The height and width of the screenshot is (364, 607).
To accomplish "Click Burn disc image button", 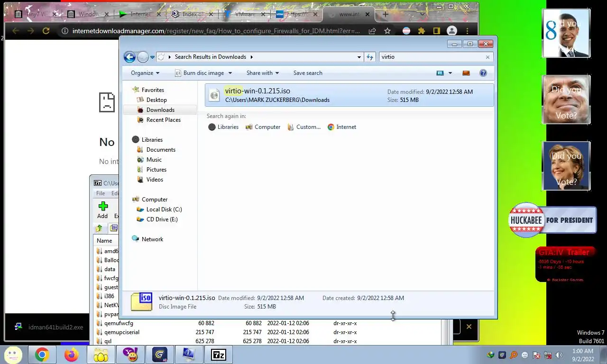I will point(200,73).
